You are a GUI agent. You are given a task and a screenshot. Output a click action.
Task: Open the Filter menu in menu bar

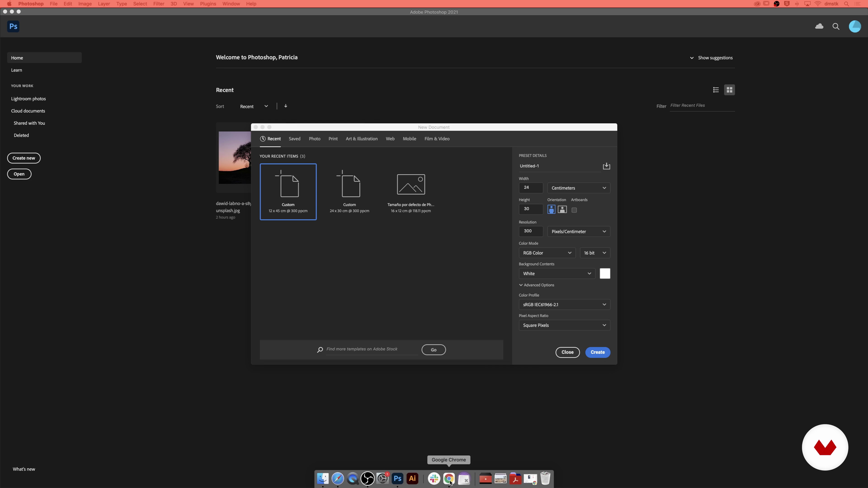[158, 4]
